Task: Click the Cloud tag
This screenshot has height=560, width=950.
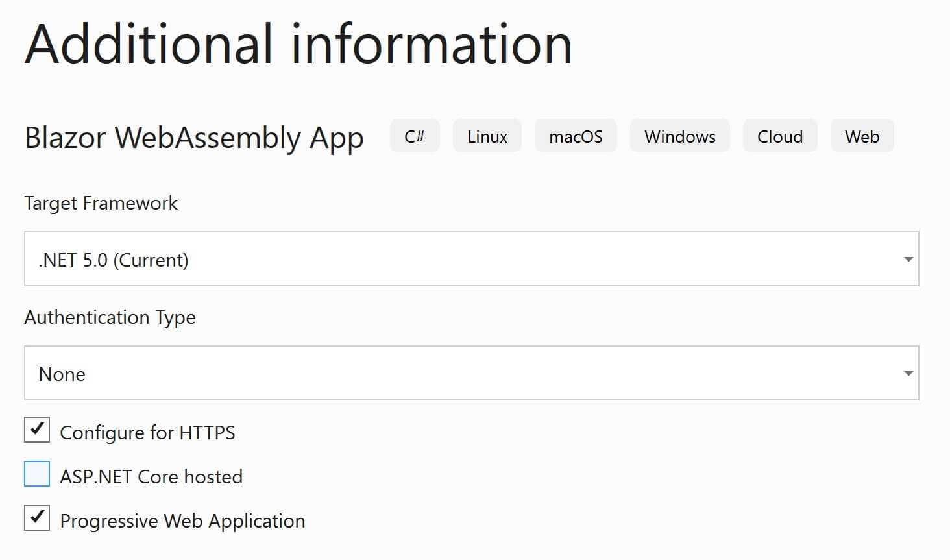Action: point(780,136)
